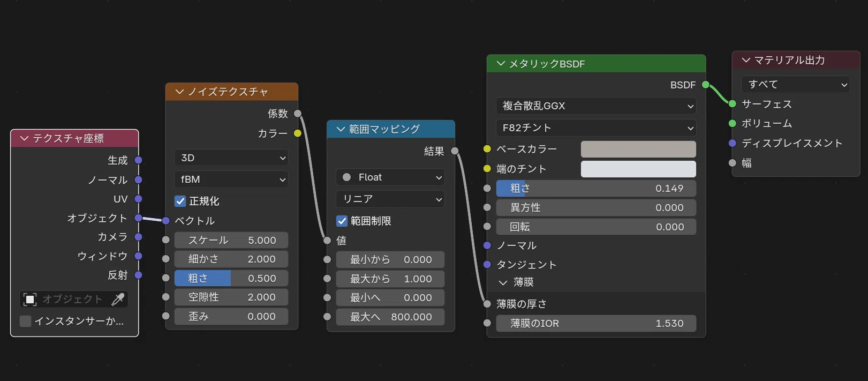Enable the インスタンサーから checkbox

(25, 321)
